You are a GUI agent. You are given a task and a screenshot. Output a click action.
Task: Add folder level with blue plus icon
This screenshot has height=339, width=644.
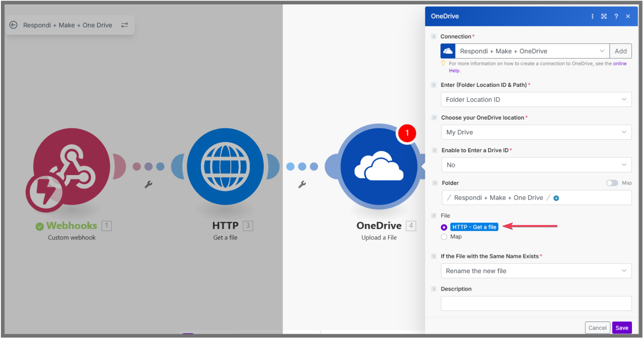click(x=556, y=198)
